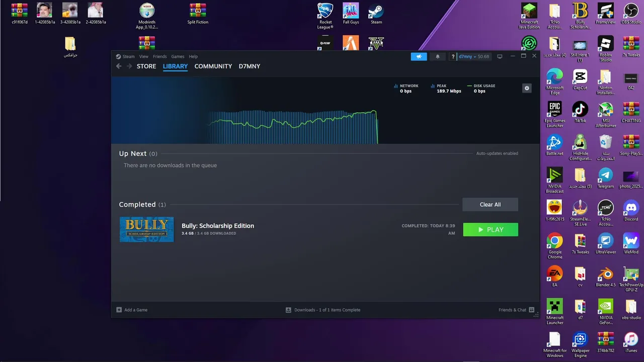The image size is (644, 362).
Task: Open Steam download settings gear
Action: [x=527, y=88]
